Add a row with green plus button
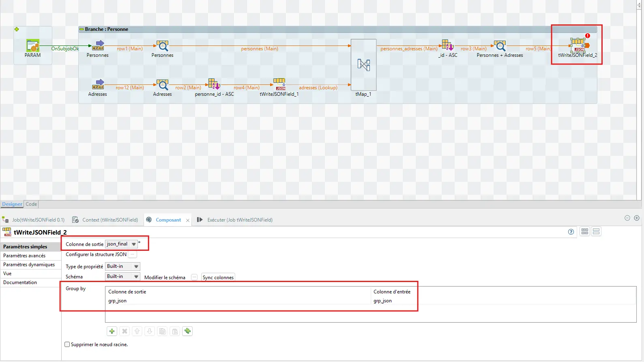 [x=112, y=331]
